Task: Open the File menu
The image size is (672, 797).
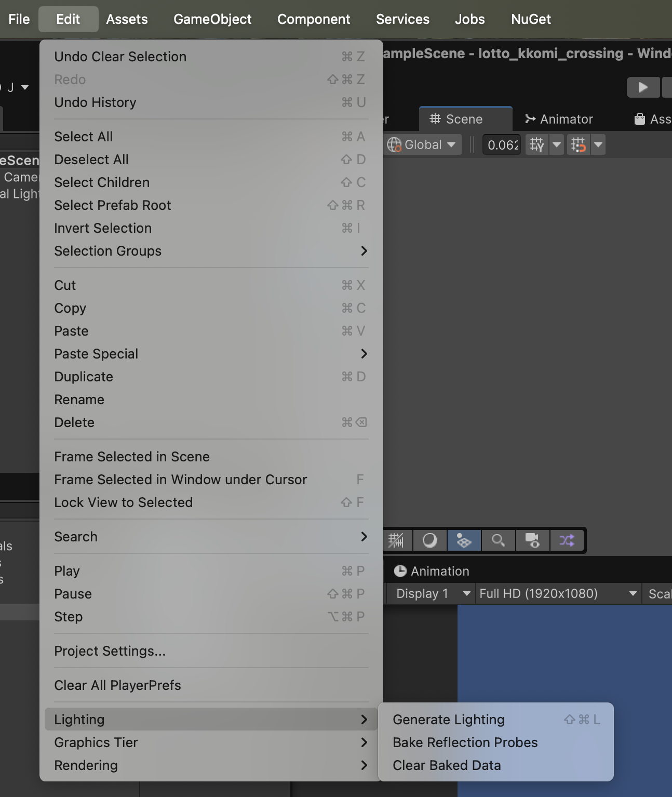Action: point(19,19)
